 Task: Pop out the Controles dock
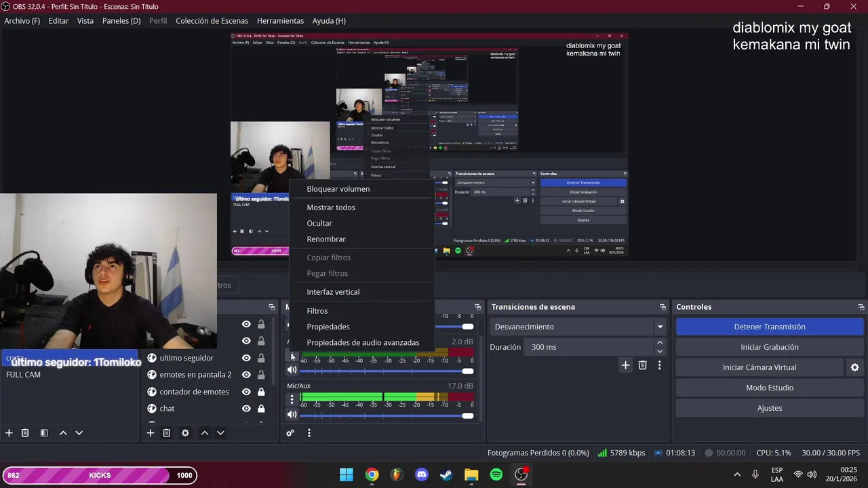(861, 307)
